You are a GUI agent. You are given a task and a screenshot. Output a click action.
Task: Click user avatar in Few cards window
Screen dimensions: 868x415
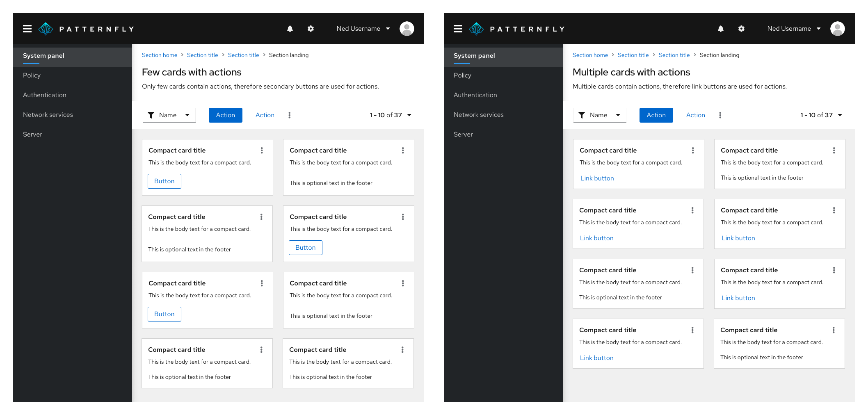pyautogui.click(x=407, y=29)
